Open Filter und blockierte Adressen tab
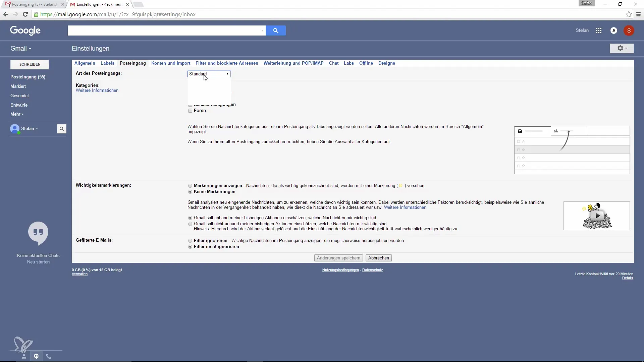Viewport: 644px width, 362px height. (x=227, y=63)
